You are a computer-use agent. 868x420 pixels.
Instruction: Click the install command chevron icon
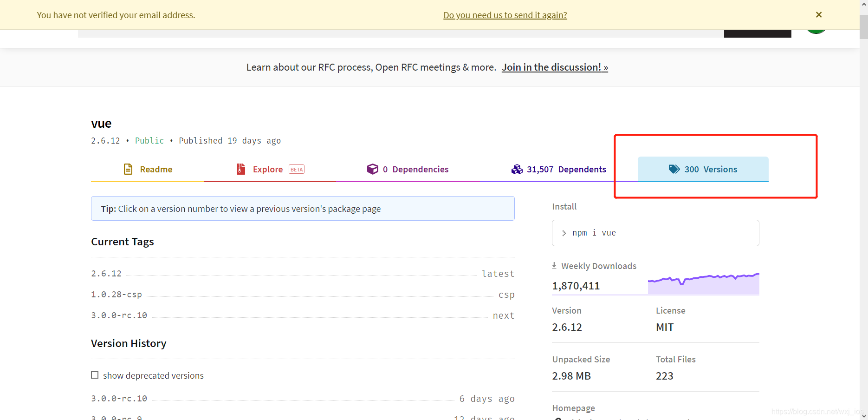pos(564,233)
